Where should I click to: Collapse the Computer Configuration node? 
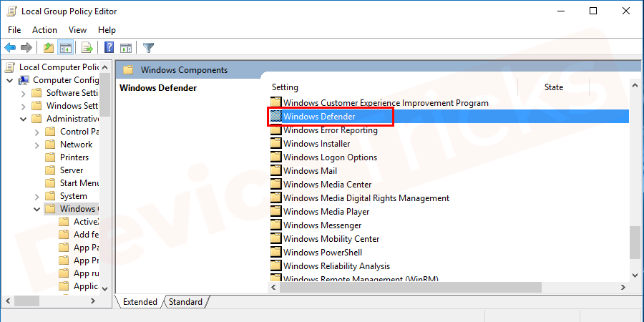click(x=10, y=80)
